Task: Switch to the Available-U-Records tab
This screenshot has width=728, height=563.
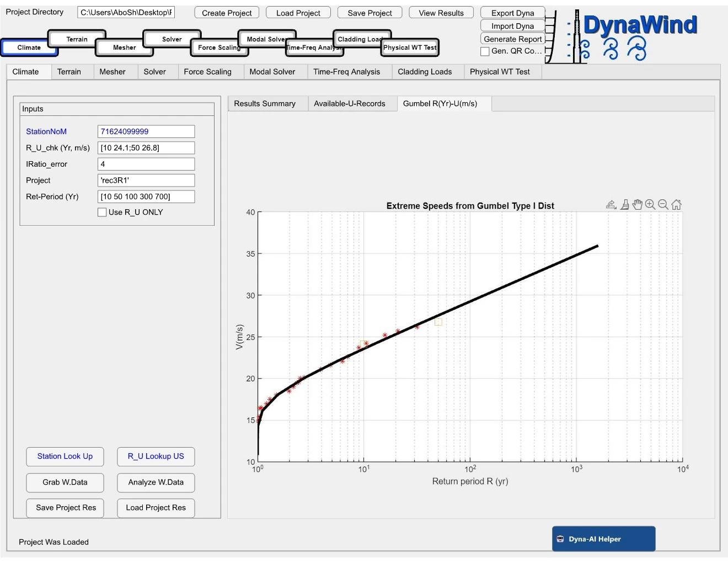Action: pos(349,104)
